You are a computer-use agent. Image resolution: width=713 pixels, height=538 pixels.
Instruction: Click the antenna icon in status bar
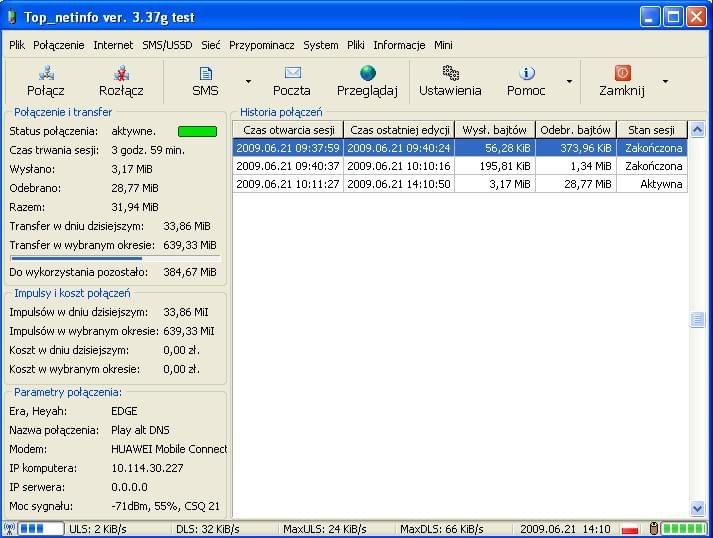(10, 529)
